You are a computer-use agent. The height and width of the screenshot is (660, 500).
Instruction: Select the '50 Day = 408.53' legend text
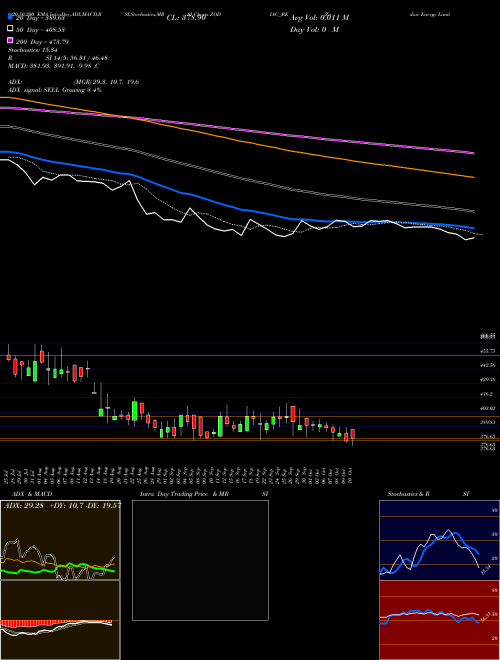coord(40,30)
